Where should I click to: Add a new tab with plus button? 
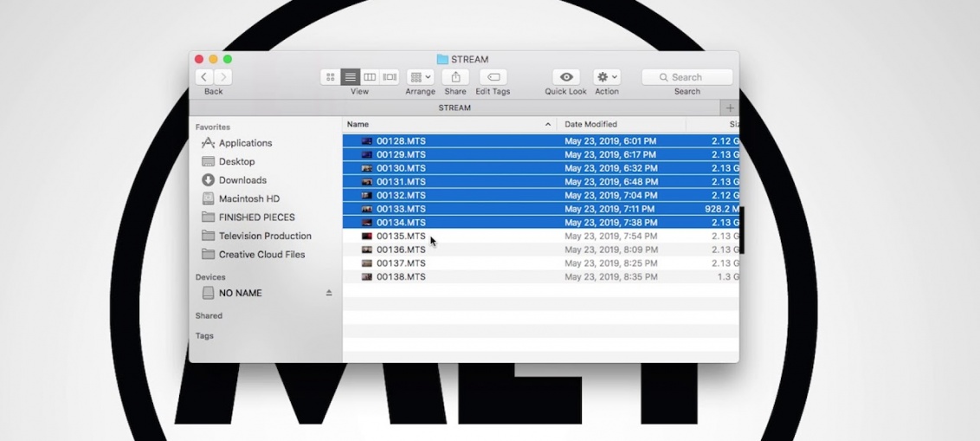coord(730,107)
